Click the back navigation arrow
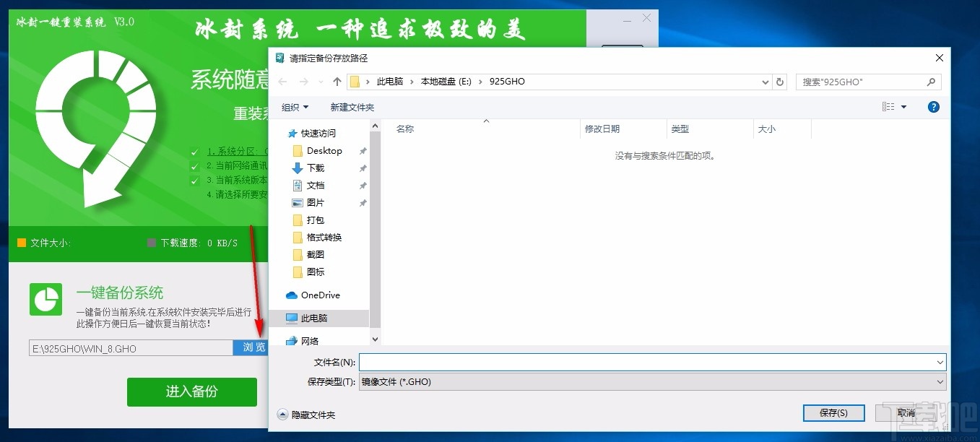 pos(282,82)
